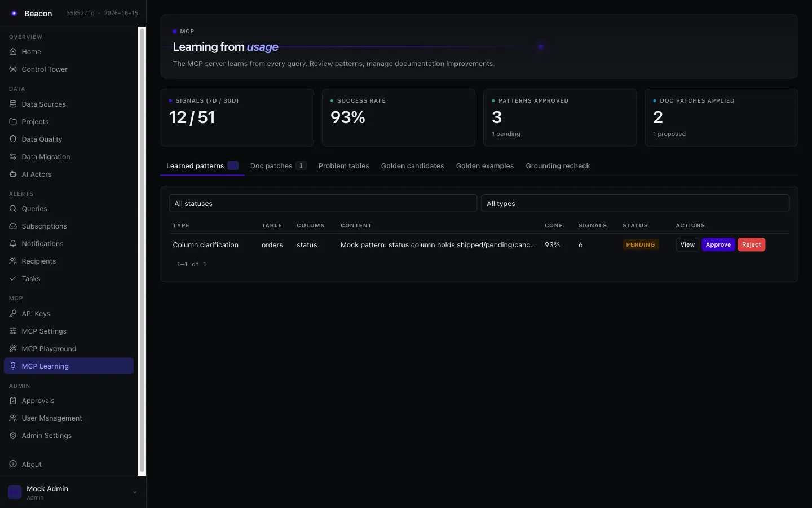812x508 pixels.
Task: Click the Beacon logo icon
Action: [x=14, y=13]
